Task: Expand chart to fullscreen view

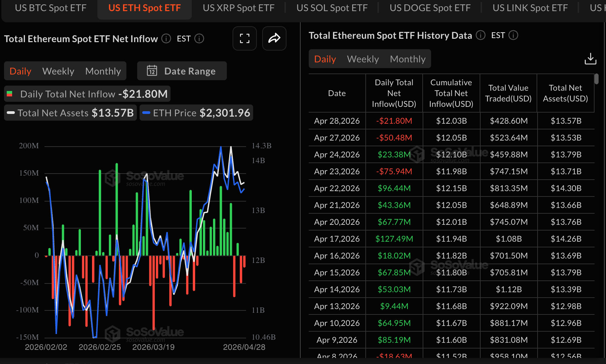Action: point(244,38)
